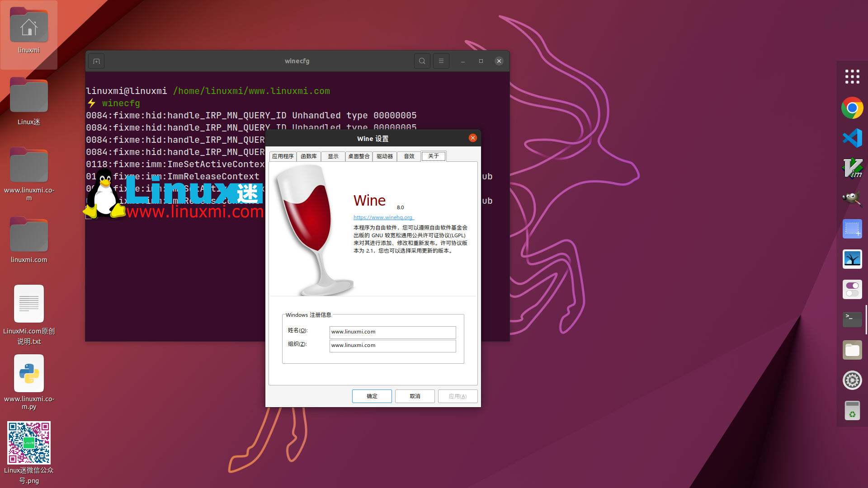The height and width of the screenshot is (488, 868).
Task: Switch to the 应用程序 tab
Action: click(x=283, y=156)
